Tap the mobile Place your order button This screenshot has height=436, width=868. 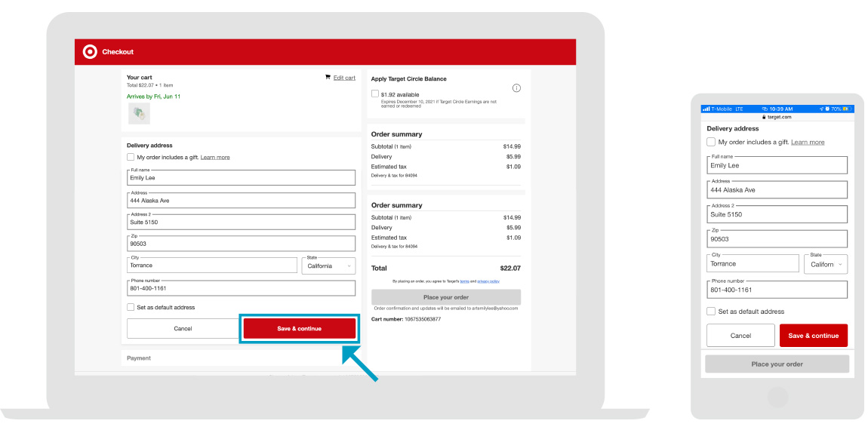point(777,364)
